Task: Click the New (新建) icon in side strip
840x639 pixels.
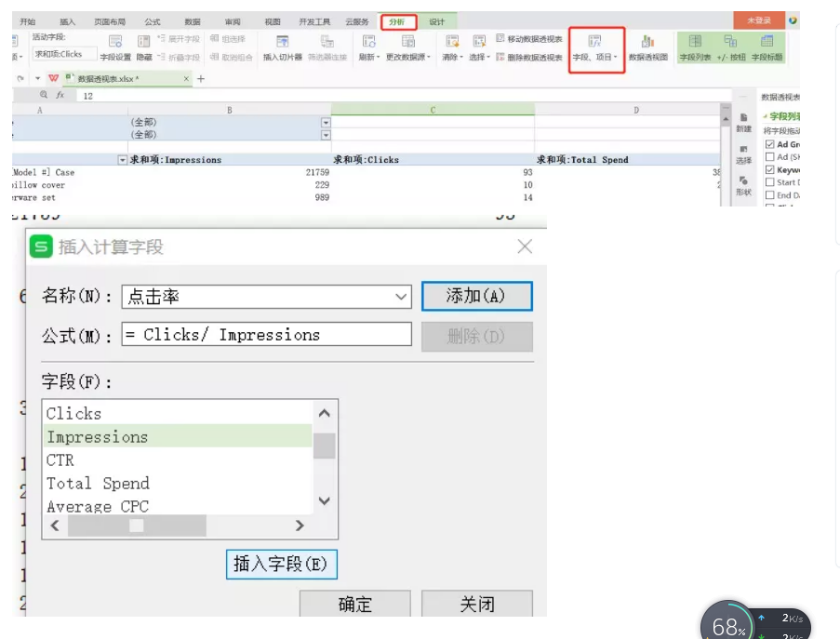Action: click(x=743, y=117)
